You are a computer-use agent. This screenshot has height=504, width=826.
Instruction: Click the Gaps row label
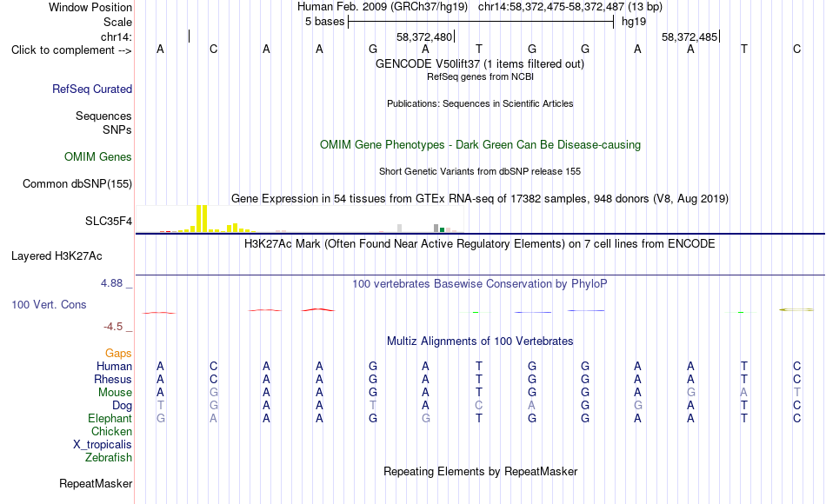(x=118, y=354)
